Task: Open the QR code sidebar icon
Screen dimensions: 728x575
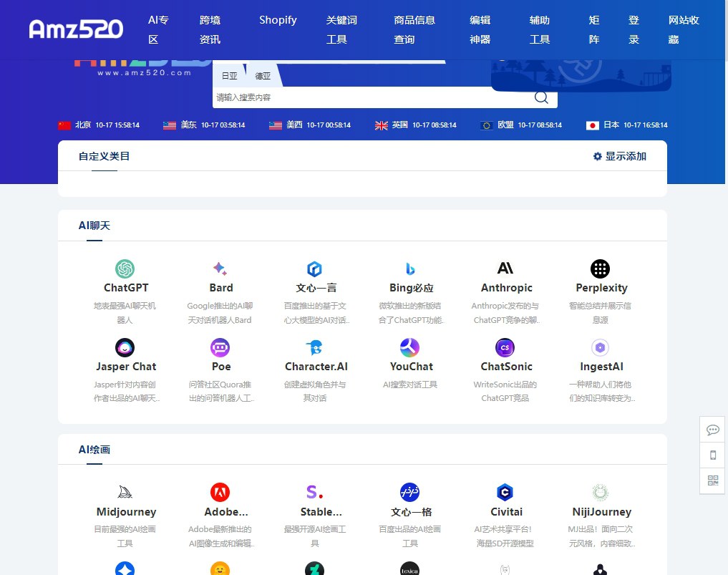Action: (713, 480)
